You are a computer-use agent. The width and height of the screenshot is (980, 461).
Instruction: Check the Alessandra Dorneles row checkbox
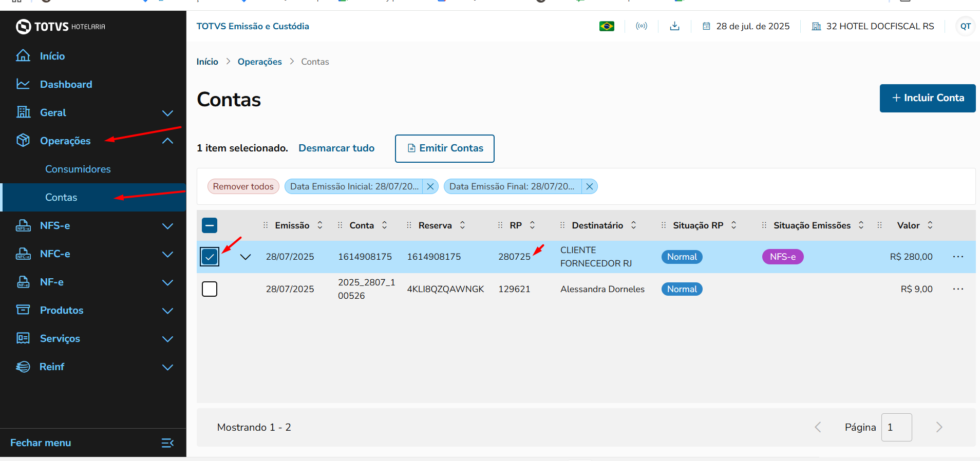210,289
